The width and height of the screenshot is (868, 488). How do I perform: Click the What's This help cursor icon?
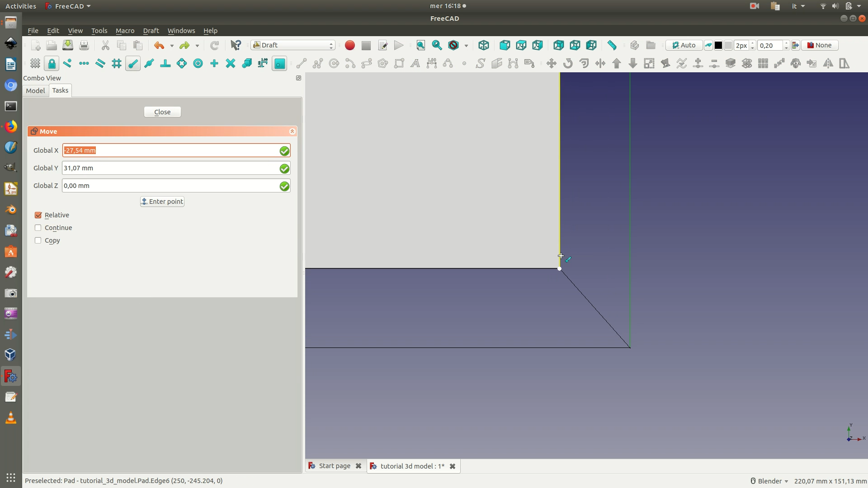pos(236,45)
